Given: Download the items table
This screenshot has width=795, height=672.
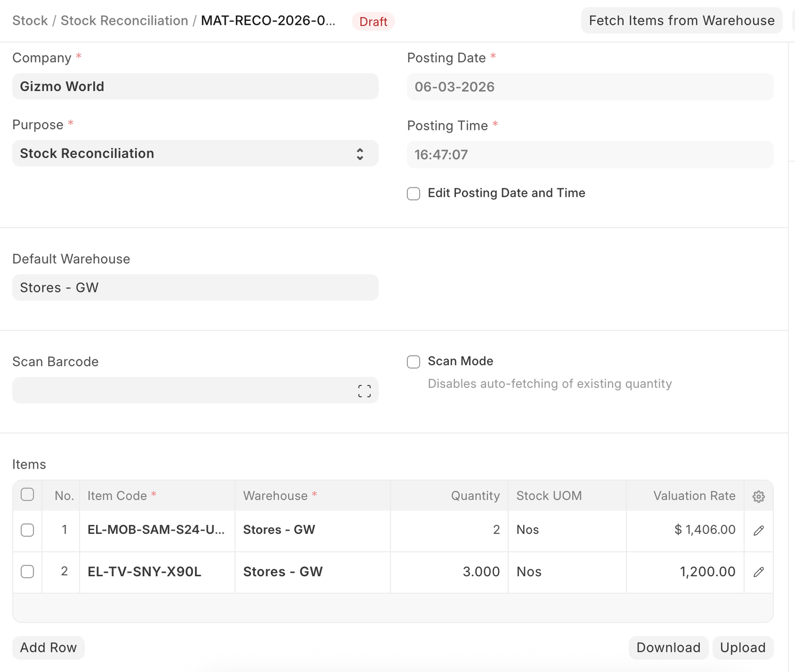Looking at the screenshot, I should [x=668, y=648].
